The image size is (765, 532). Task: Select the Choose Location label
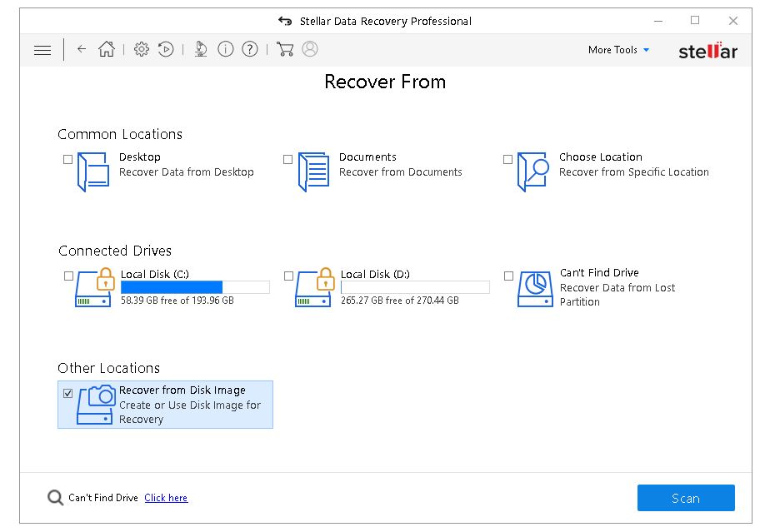pyautogui.click(x=601, y=157)
